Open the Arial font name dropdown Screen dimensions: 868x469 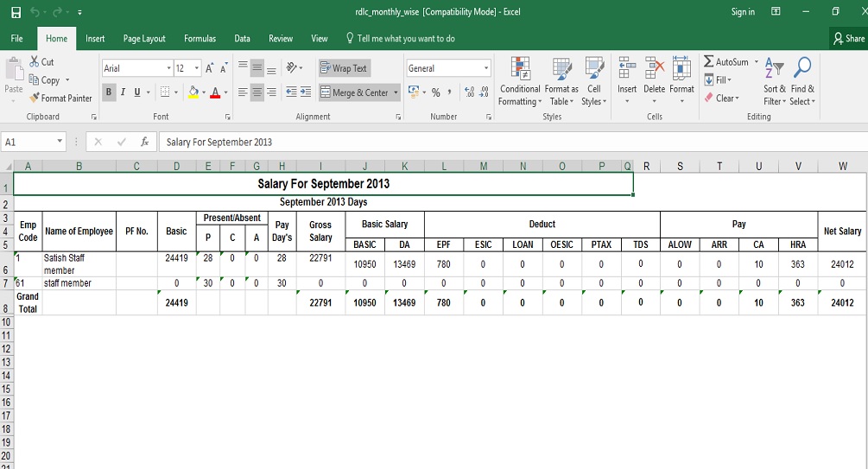pos(168,68)
